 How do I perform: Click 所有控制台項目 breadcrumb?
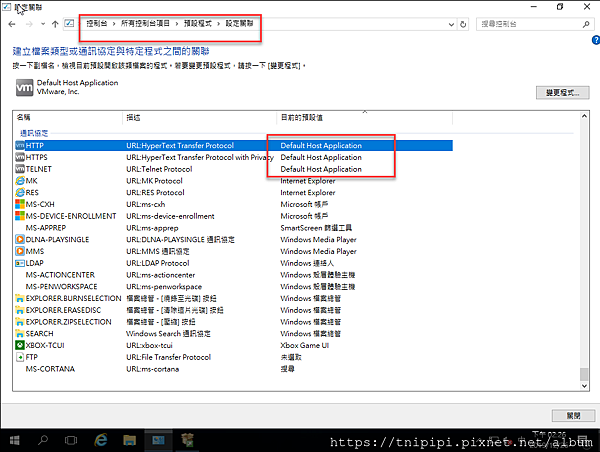pyautogui.click(x=145, y=23)
